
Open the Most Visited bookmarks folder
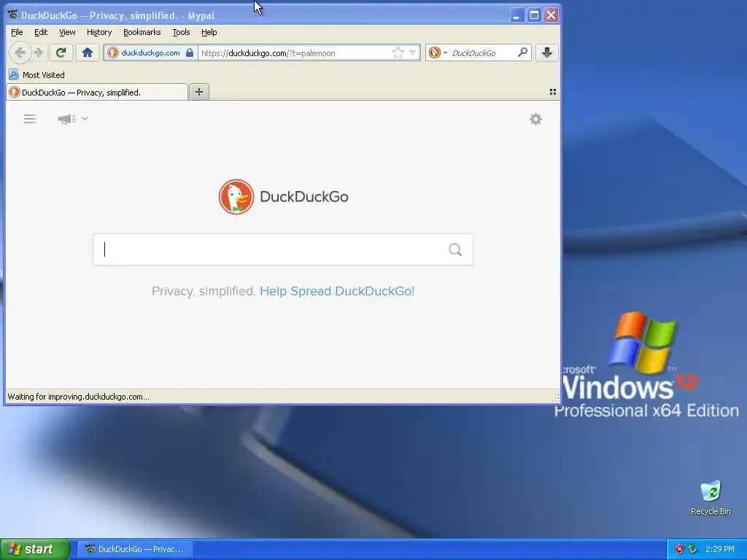[x=36, y=75]
